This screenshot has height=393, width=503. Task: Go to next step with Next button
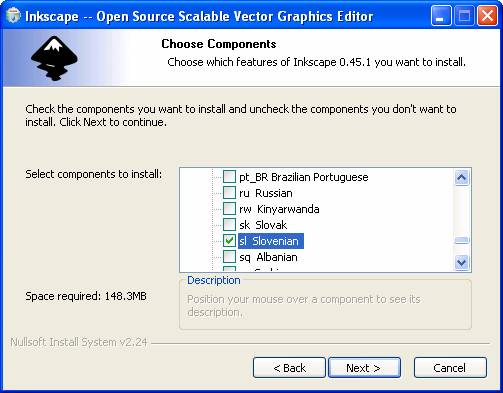pyautogui.click(x=364, y=368)
